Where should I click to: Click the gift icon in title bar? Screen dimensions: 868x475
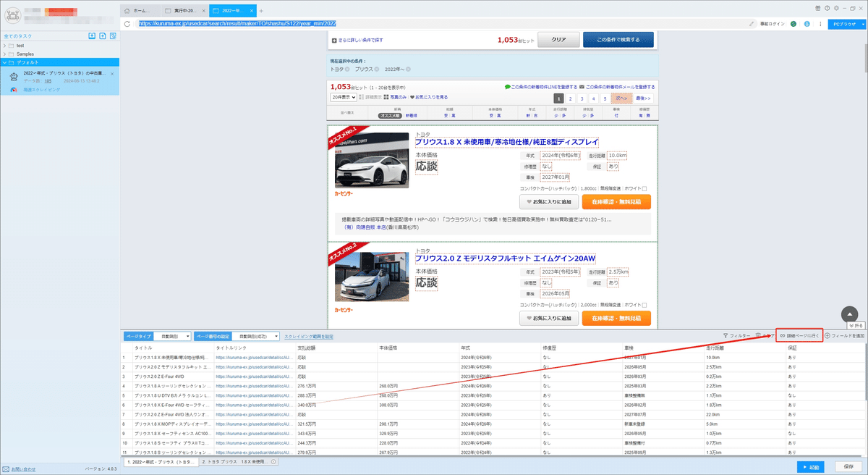817,7
